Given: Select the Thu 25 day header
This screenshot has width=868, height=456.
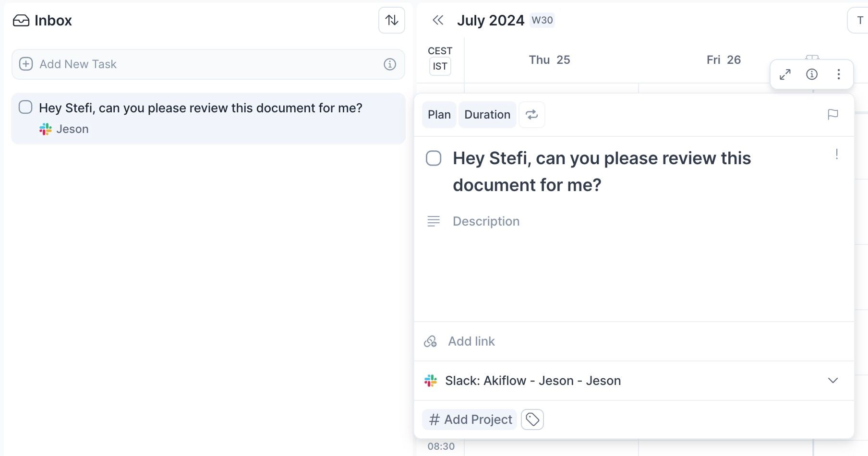Looking at the screenshot, I should click(x=550, y=60).
